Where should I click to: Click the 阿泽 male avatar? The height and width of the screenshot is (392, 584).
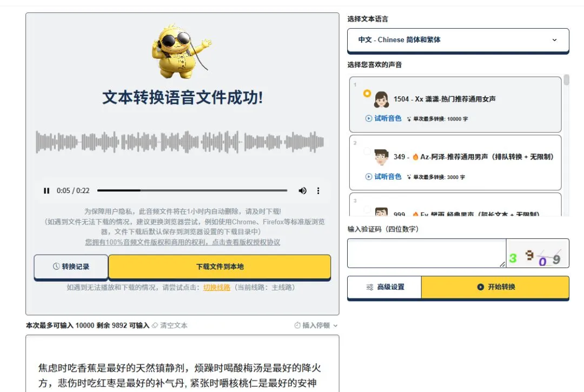point(381,157)
